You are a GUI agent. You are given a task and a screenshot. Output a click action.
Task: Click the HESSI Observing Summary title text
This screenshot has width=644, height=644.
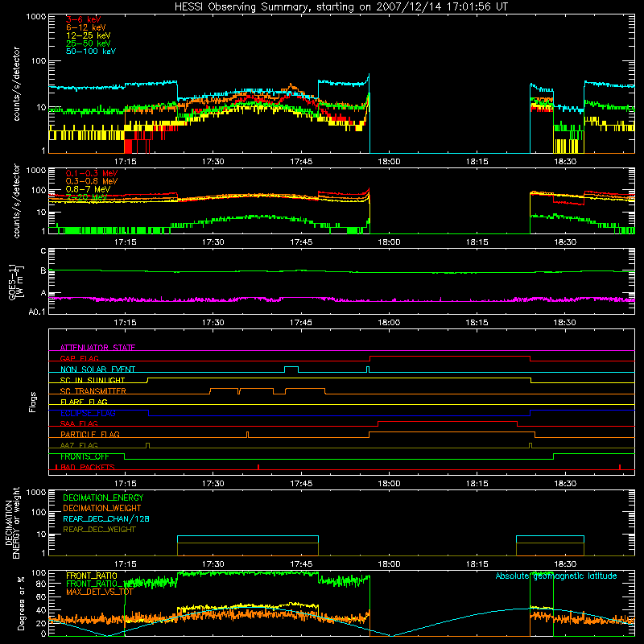coord(341,7)
